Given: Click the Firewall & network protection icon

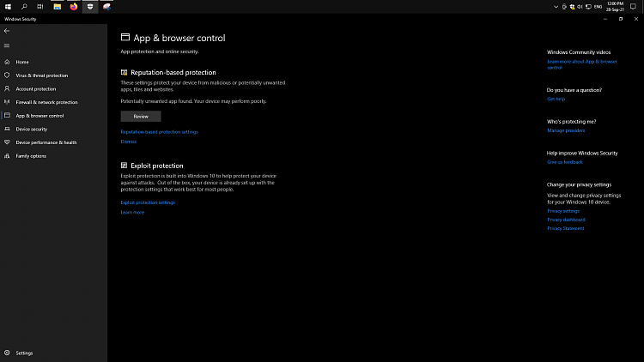Looking at the screenshot, I should click(x=7, y=102).
